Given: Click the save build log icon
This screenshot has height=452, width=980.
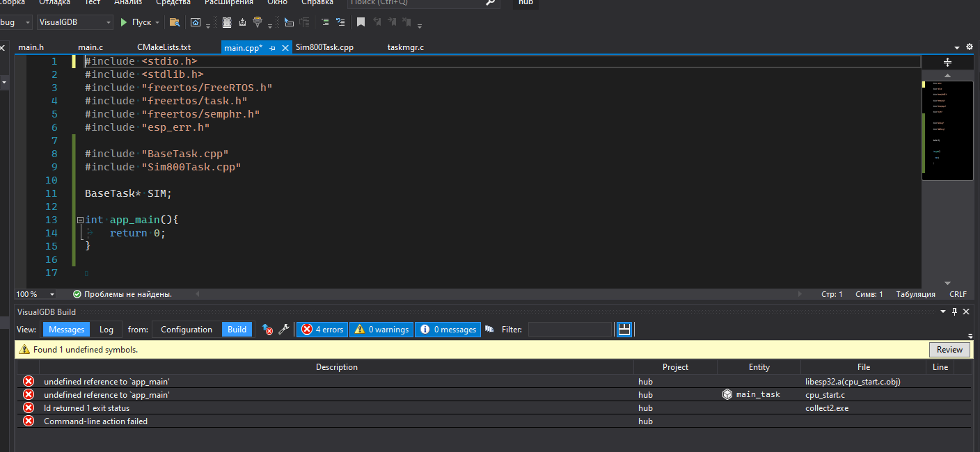Looking at the screenshot, I should (x=624, y=330).
